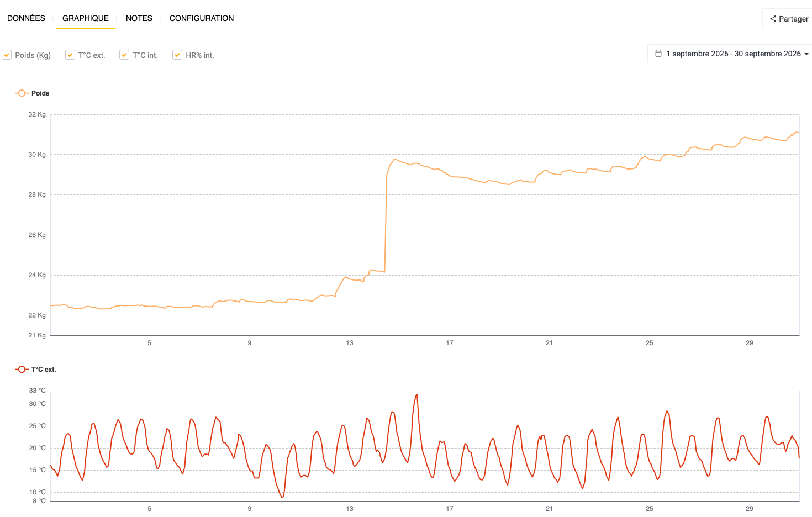Click the Poids legend label
The image size is (812, 517).
[x=40, y=93]
